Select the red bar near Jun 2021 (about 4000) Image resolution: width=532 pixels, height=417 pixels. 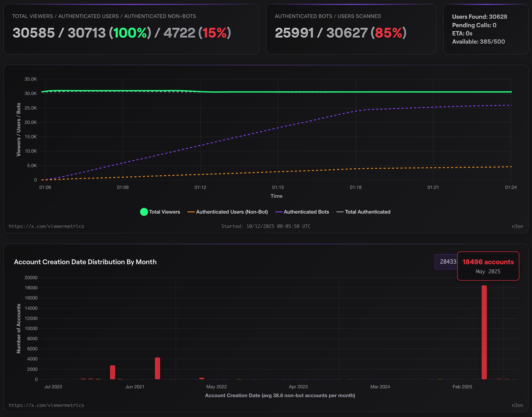click(157, 368)
